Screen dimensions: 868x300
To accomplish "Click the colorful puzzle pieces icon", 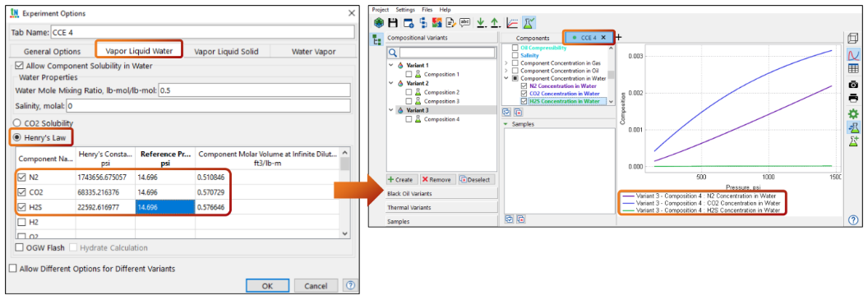I will coord(436,23).
